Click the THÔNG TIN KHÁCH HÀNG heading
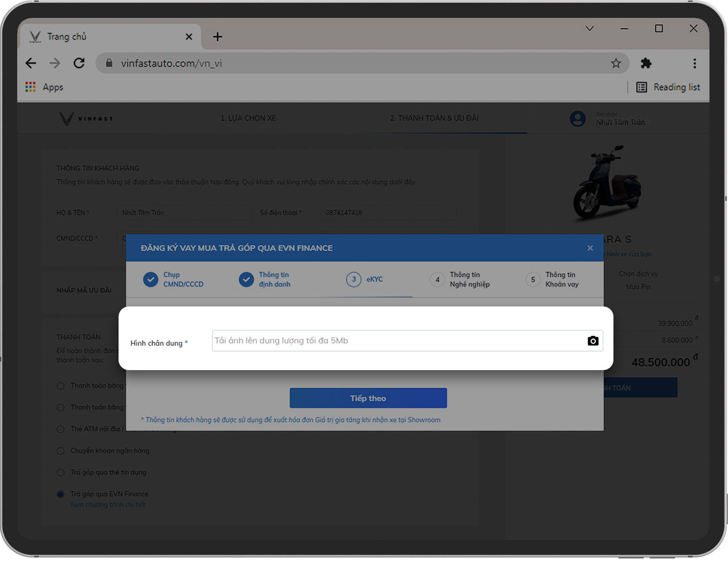 pyautogui.click(x=98, y=168)
